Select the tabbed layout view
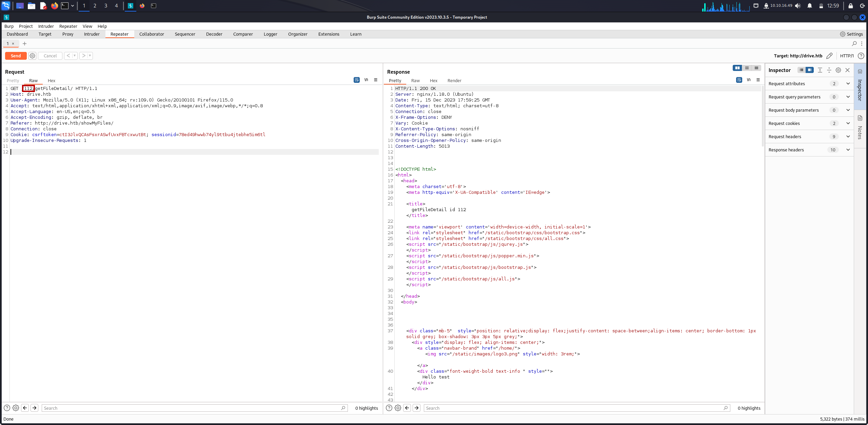The width and height of the screenshot is (868, 425). 756,68
